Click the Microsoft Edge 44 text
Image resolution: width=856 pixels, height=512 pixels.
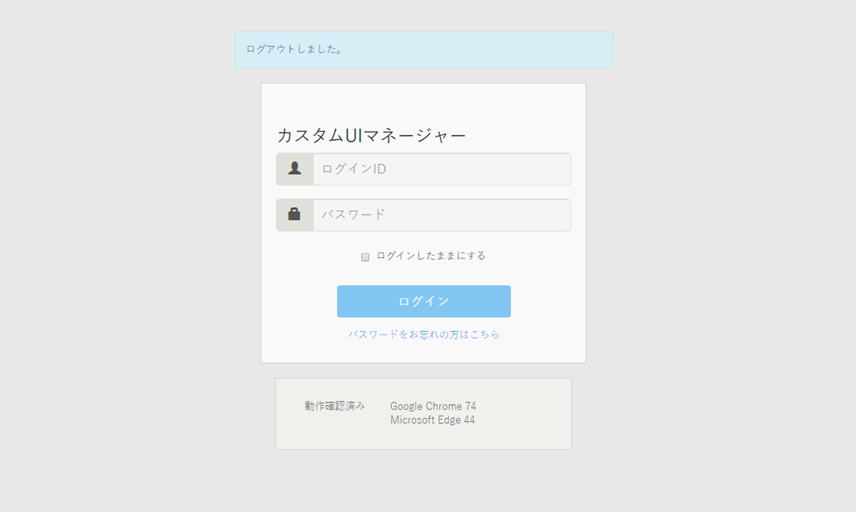click(432, 420)
